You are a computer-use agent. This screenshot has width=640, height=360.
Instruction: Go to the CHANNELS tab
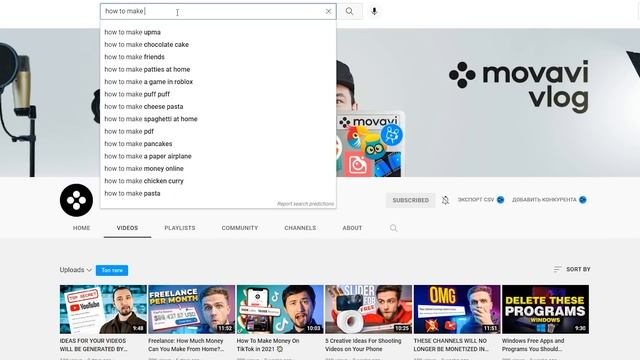[300, 228]
